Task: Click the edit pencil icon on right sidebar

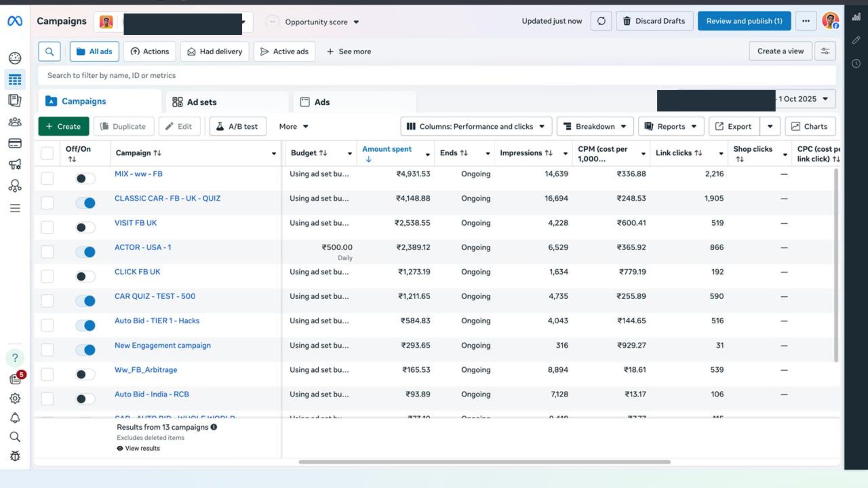Action: (856, 41)
